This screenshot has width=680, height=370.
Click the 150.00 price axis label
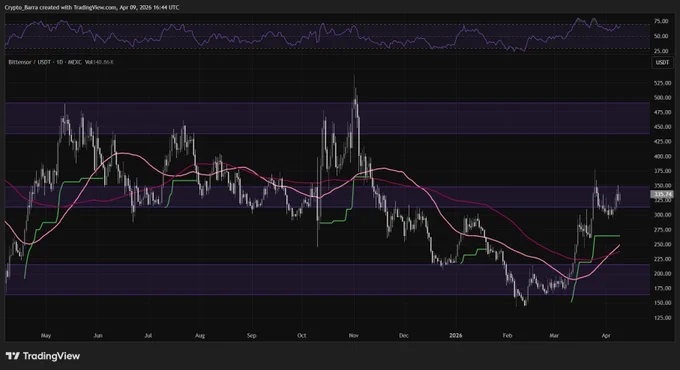662,303
